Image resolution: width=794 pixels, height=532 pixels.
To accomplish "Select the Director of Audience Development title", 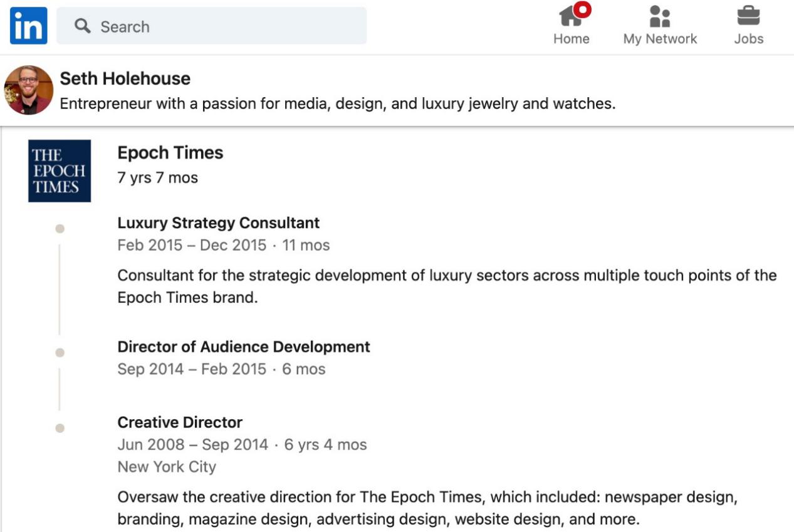I will (x=244, y=347).
